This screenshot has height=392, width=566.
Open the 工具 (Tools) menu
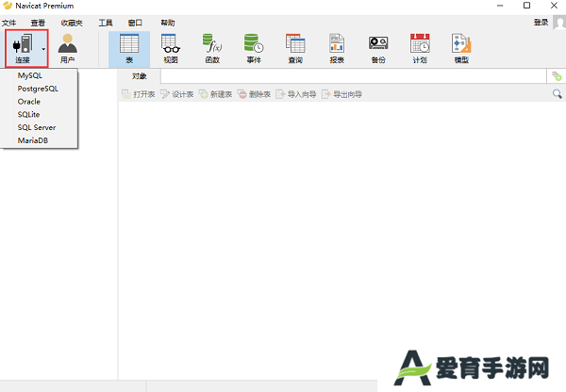click(106, 23)
